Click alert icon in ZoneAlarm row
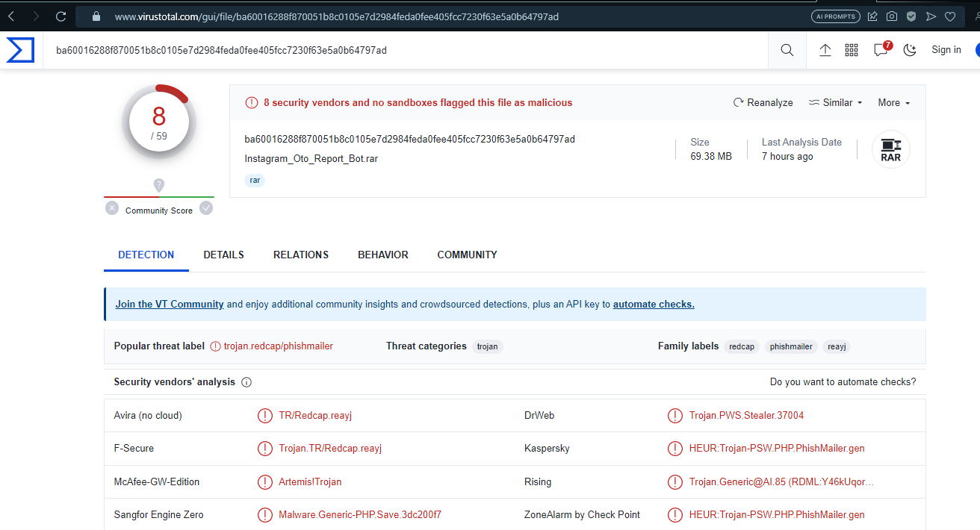This screenshot has height=530, width=980. click(x=675, y=515)
